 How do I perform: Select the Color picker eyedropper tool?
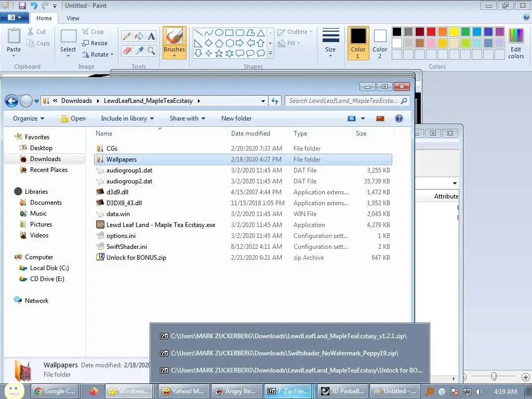pos(139,51)
